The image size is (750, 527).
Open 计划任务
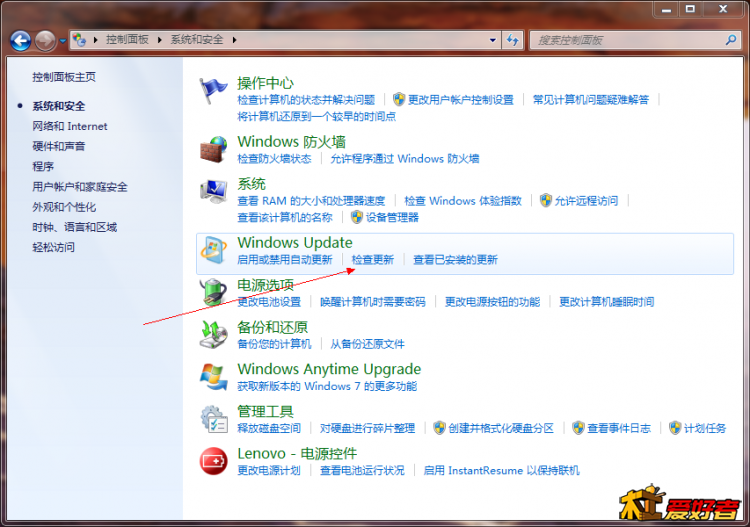point(705,428)
